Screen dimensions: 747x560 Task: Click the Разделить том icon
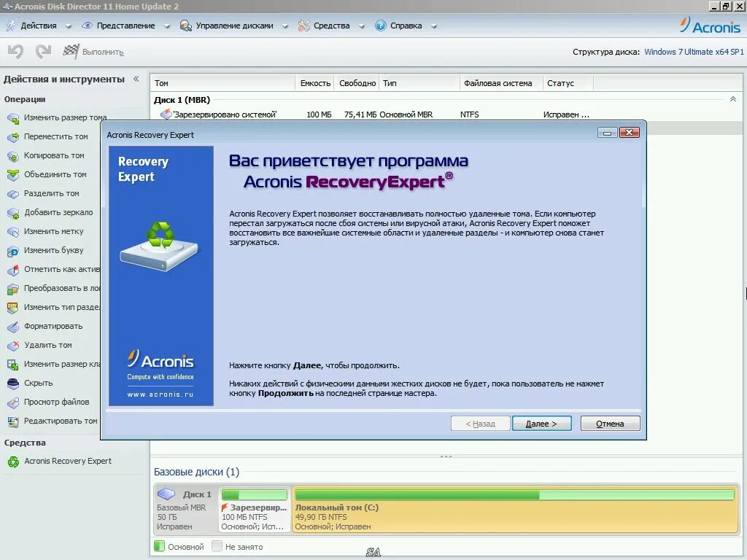tap(13, 194)
